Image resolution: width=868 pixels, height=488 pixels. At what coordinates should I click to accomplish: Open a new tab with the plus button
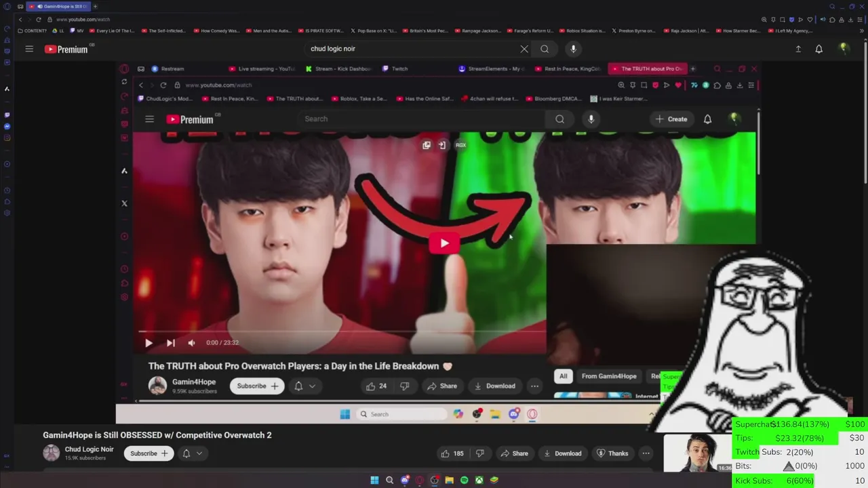click(95, 6)
